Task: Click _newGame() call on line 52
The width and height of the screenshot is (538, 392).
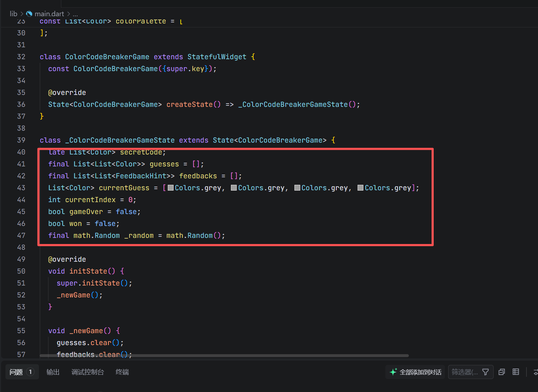Action: (x=77, y=295)
